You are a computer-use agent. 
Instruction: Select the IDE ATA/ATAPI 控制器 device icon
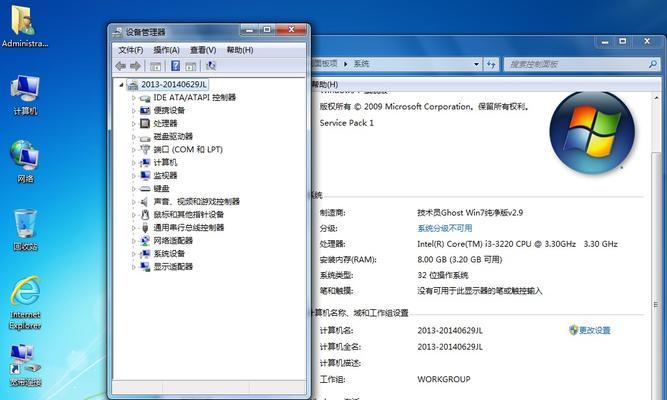pyautogui.click(x=145, y=98)
